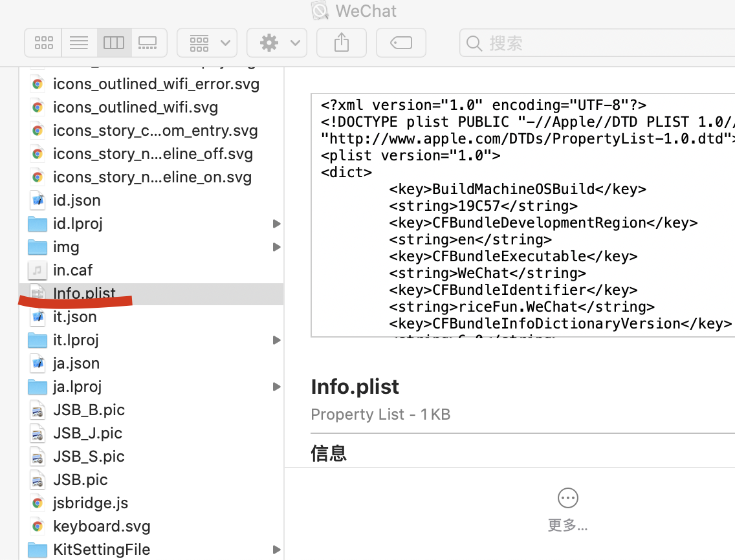
Task: Click the JSB_J.pic image file icon
Action: click(38, 433)
